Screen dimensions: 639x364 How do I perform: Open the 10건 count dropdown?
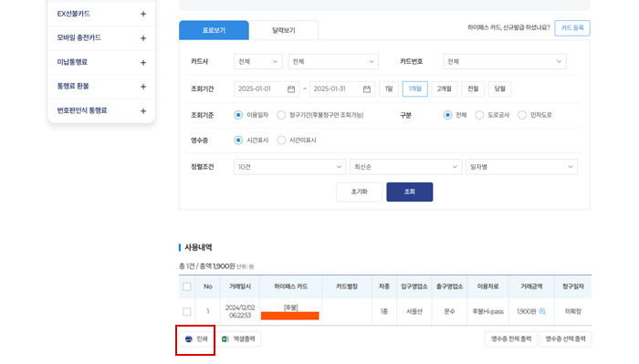[289, 167]
